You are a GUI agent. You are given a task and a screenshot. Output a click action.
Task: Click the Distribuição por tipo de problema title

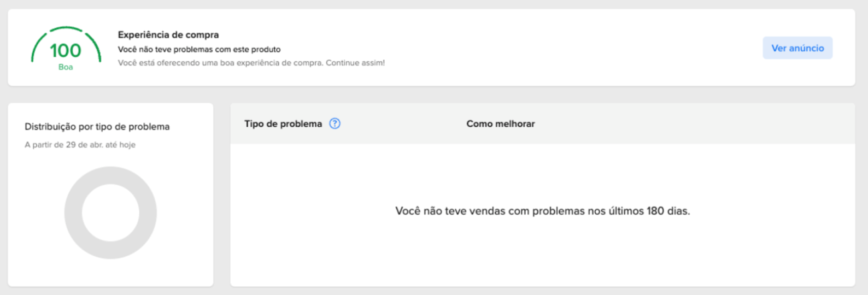(x=97, y=127)
